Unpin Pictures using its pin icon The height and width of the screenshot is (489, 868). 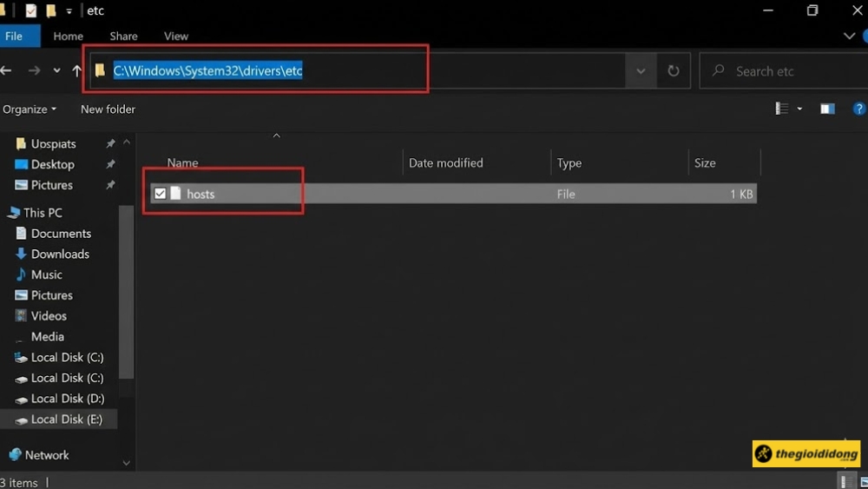[110, 185]
